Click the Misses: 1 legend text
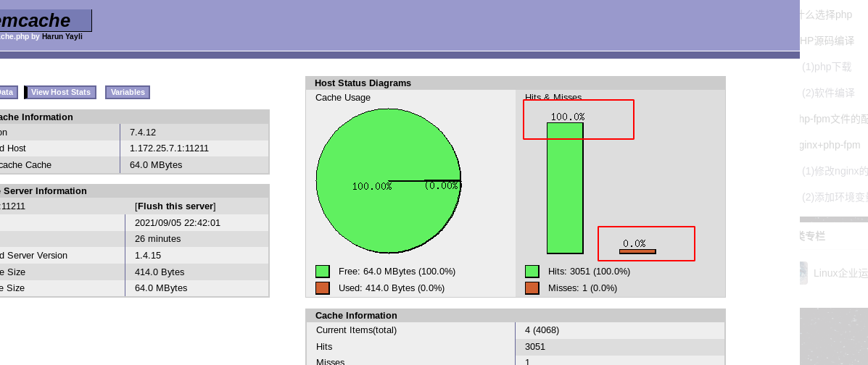868x365 pixels. coord(582,288)
